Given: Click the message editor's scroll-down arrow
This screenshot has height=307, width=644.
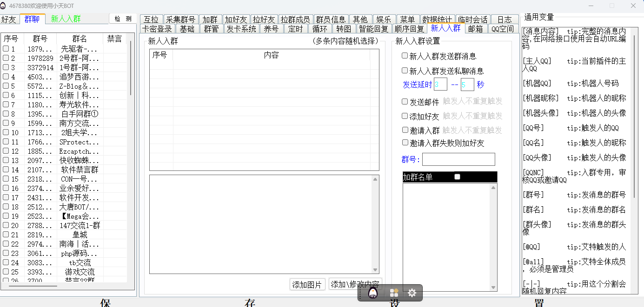Looking at the screenshot, I should [x=375, y=270].
